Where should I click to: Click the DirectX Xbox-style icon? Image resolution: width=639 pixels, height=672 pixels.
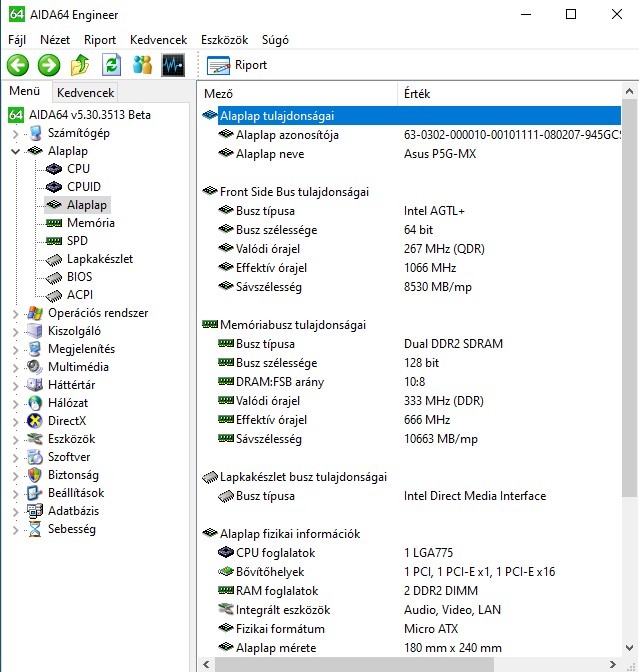coord(35,421)
